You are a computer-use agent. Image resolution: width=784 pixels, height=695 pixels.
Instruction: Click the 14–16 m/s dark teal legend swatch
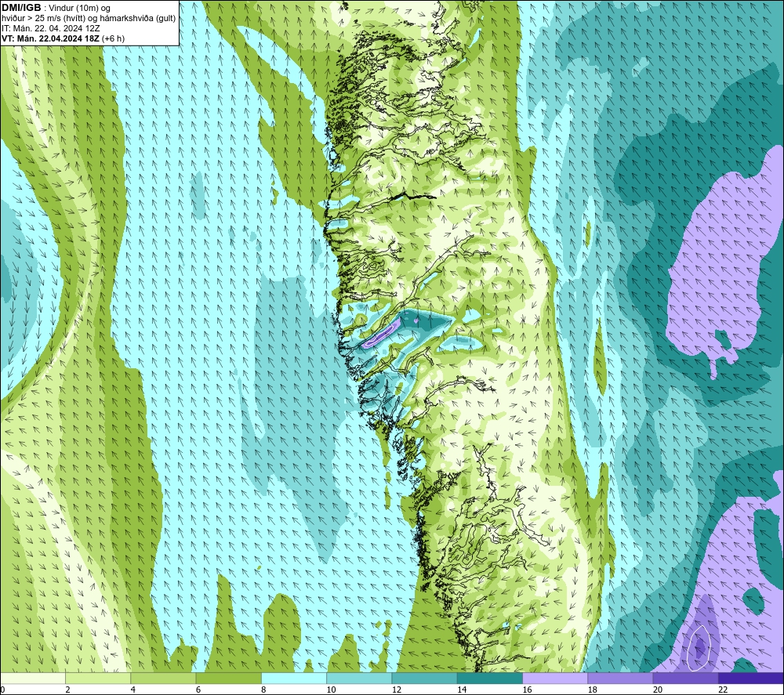click(490, 678)
